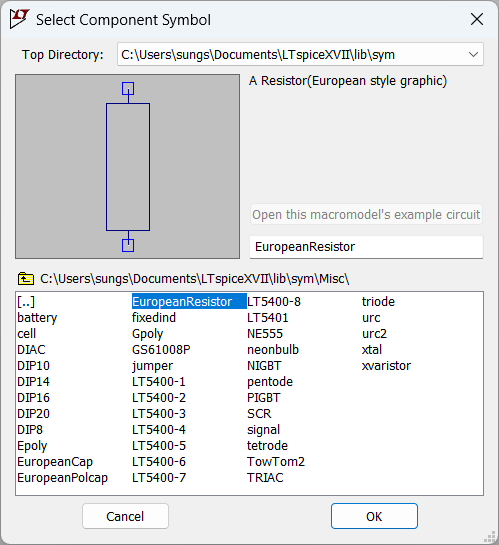Select TowTom2 in the list
The image size is (499, 545).
276,462
